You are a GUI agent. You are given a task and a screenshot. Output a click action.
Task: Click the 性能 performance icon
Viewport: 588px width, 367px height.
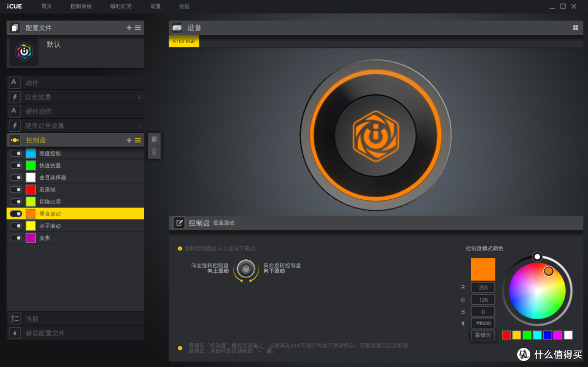click(15, 319)
